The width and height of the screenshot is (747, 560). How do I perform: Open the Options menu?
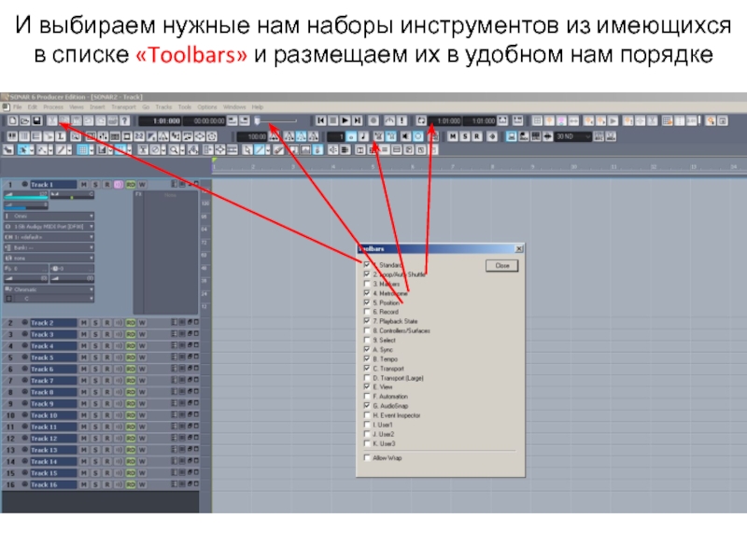(207, 107)
